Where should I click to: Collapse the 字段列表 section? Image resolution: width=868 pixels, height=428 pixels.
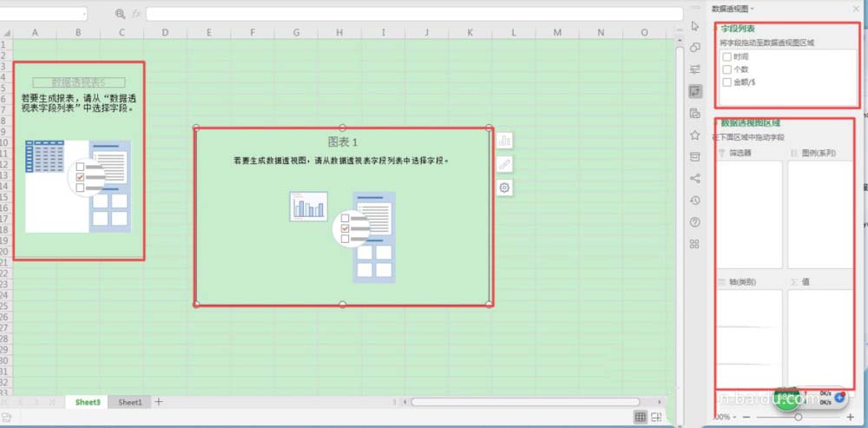716,30
